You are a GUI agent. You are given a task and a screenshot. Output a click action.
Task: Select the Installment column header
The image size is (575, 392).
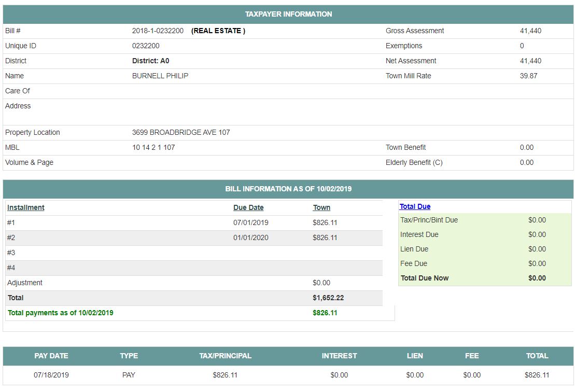[x=26, y=207]
